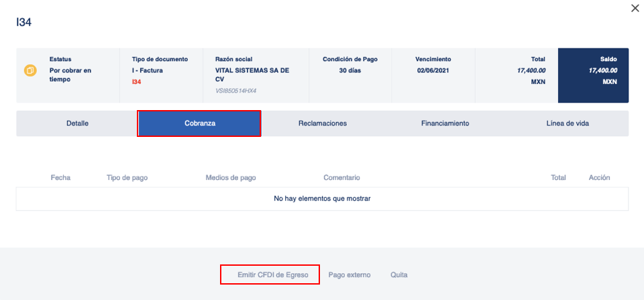Image resolution: width=644 pixels, height=300 pixels.
Task: Click the Total column header in table
Action: 558,178
